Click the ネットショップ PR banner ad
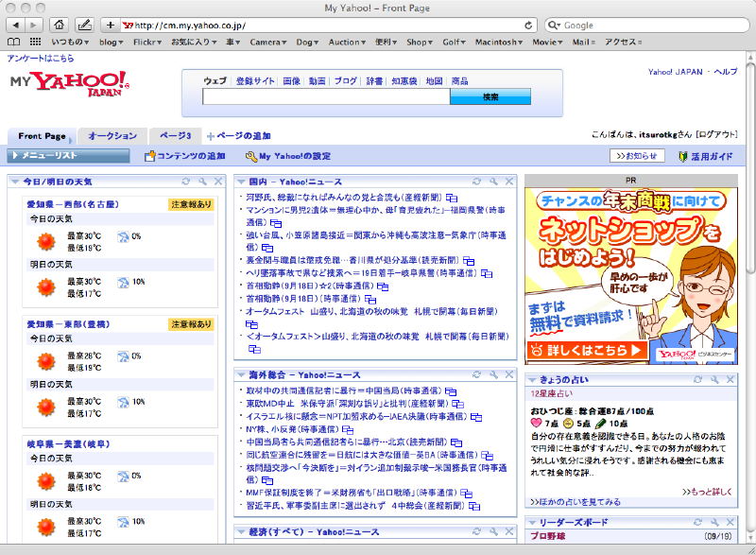The image size is (756, 555). coord(630,276)
